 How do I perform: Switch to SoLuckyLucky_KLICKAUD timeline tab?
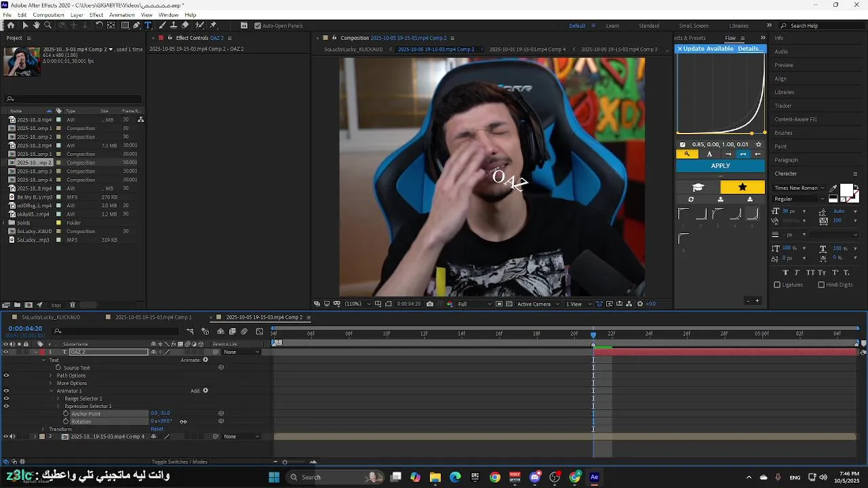click(51, 317)
